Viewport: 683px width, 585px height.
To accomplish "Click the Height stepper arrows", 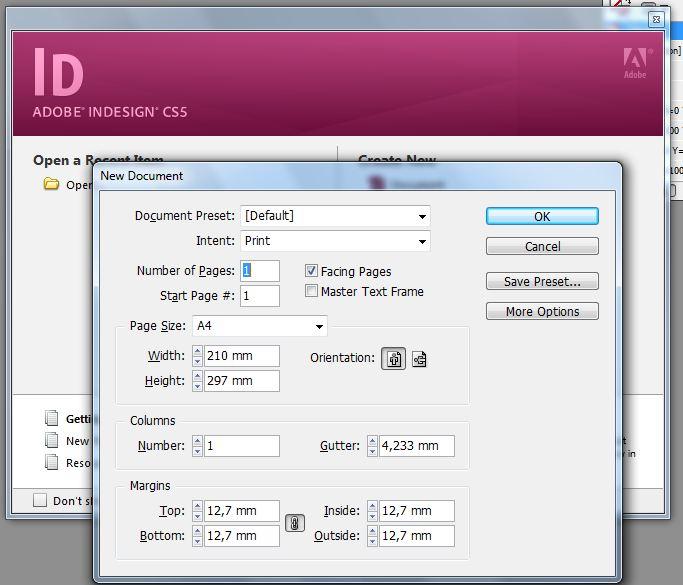I will coord(197,381).
